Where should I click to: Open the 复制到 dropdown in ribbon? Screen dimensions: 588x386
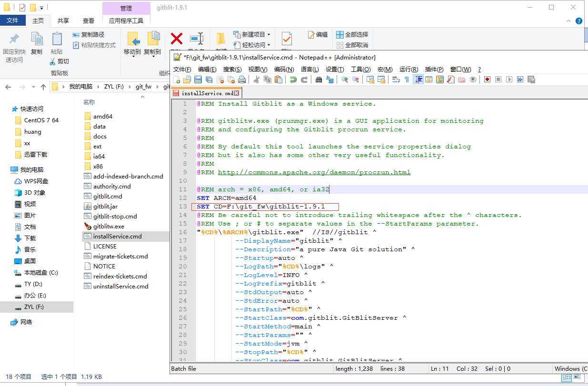[x=152, y=58]
